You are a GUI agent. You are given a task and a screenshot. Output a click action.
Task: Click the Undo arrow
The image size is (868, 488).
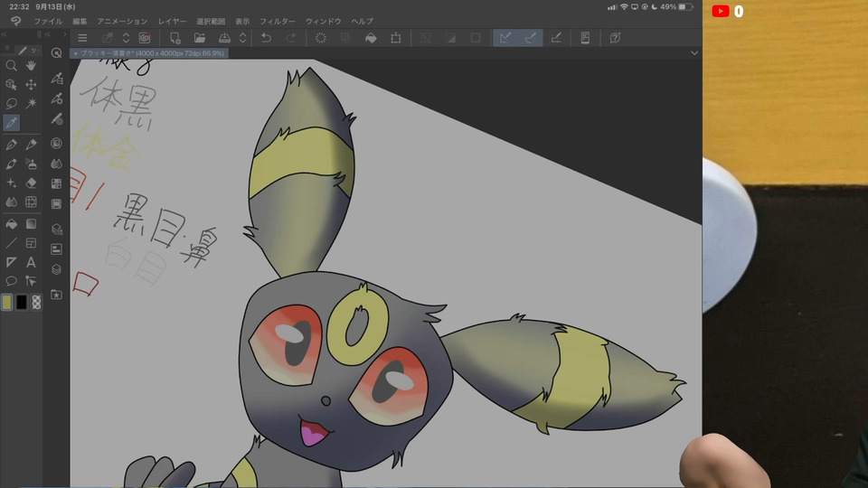[x=266, y=38]
